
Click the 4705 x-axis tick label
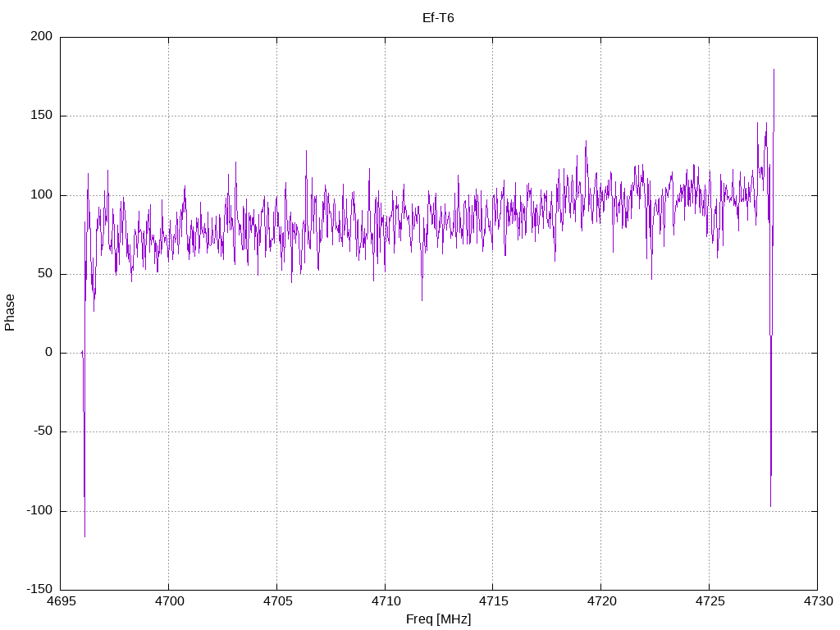point(277,601)
